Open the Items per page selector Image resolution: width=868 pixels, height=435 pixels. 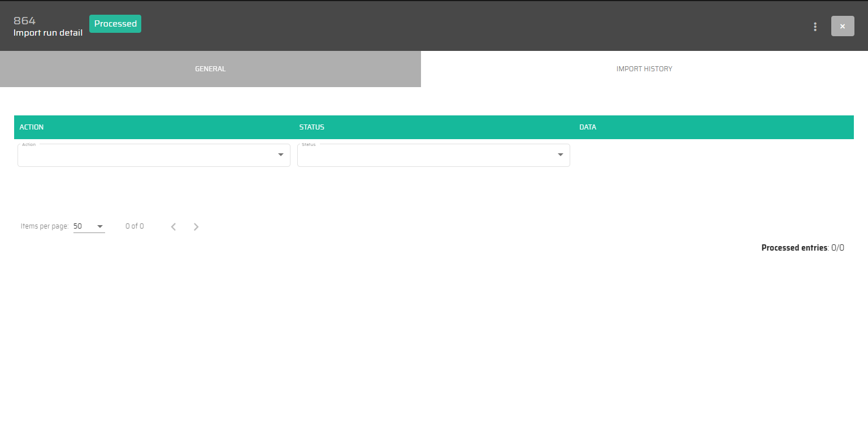(x=89, y=226)
